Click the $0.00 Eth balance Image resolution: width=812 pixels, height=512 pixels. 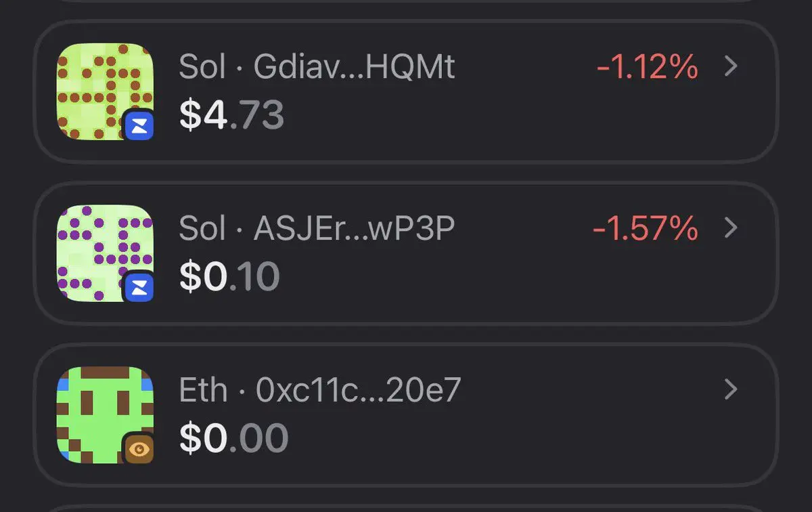click(x=233, y=438)
